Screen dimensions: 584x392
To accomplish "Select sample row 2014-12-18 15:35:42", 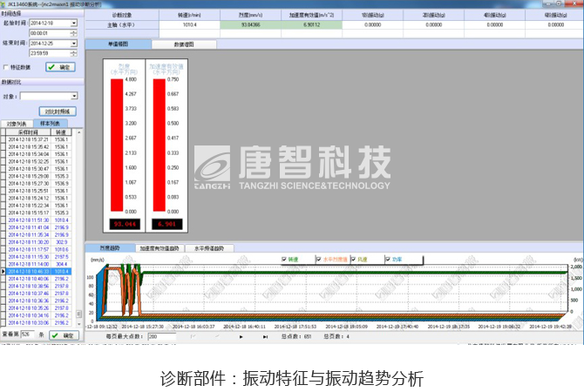I will pyautogui.click(x=38, y=147).
